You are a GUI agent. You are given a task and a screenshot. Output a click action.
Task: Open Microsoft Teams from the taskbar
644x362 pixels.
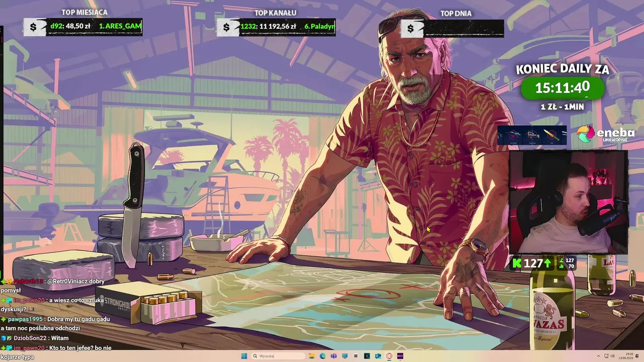coord(334,356)
